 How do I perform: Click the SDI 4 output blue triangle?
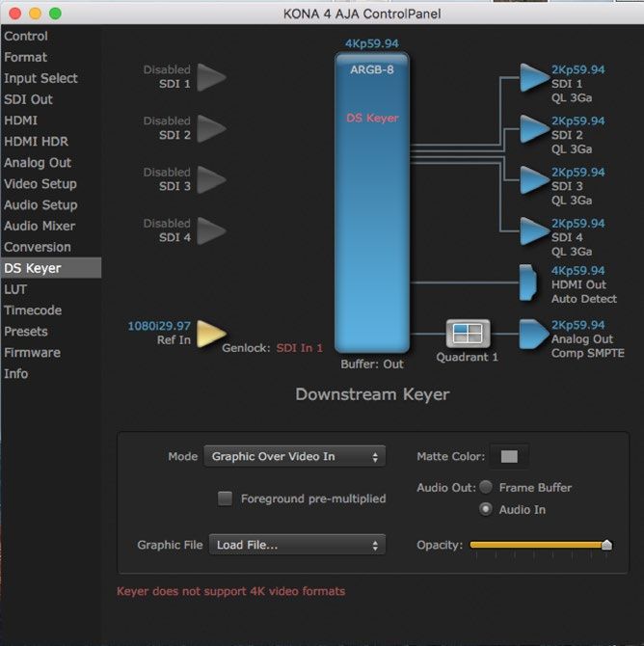click(x=534, y=231)
